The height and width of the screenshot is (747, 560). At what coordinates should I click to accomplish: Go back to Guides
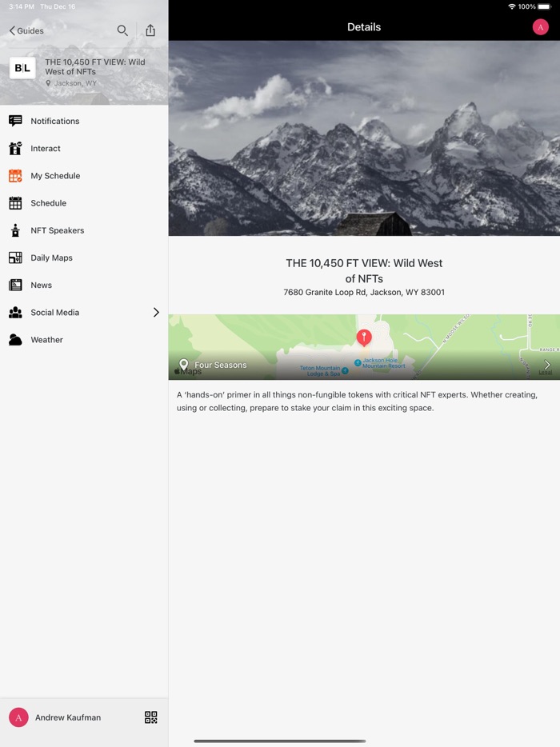click(x=26, y=30)
